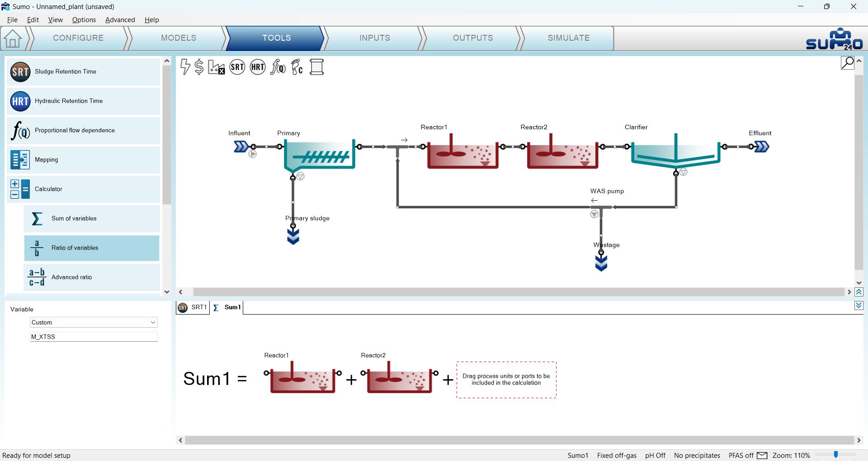Screen dimensions: 868x461
Task: Click the M_XTSS variable input field
Action: pos(94,337)
